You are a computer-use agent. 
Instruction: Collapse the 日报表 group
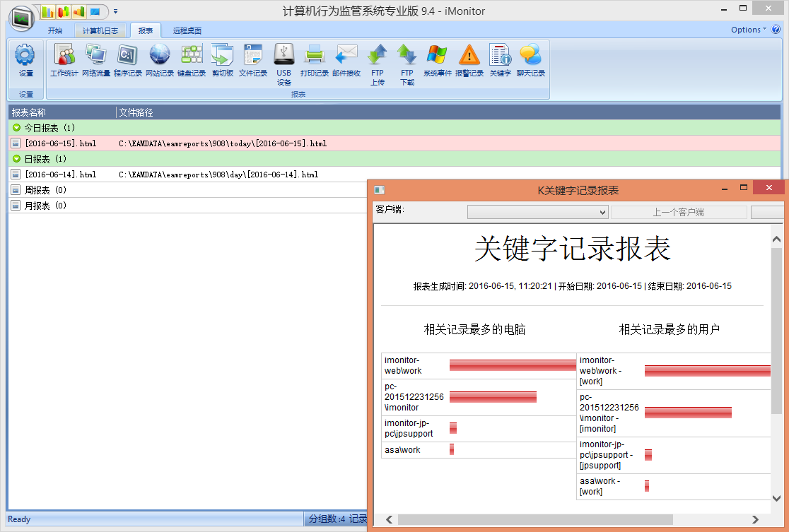[17, 159]
